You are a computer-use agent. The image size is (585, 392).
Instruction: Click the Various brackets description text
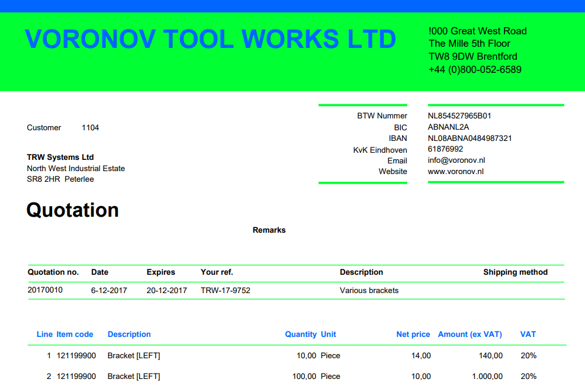[369, 291]
